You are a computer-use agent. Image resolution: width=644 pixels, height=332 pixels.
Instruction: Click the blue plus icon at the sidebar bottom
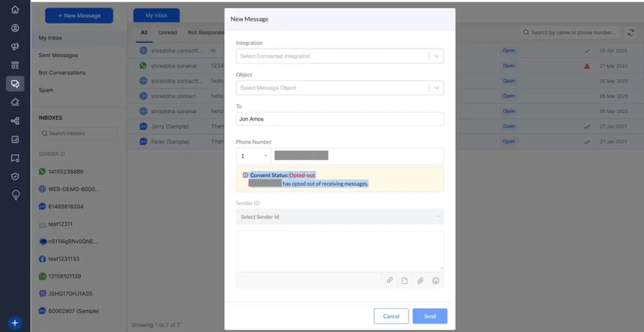15,323
